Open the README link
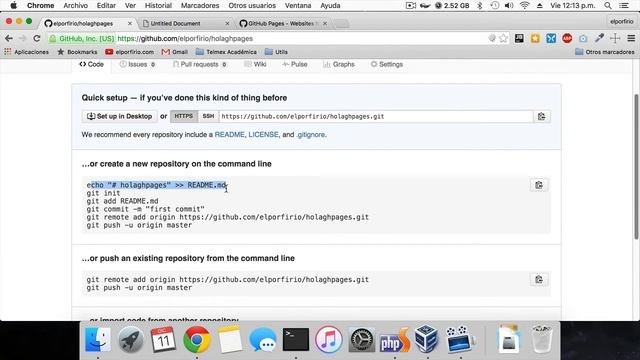 (x=229, y=135)
